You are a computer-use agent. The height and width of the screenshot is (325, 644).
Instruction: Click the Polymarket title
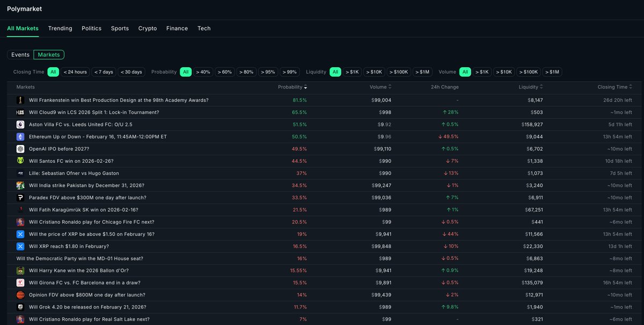click(24, 9)
